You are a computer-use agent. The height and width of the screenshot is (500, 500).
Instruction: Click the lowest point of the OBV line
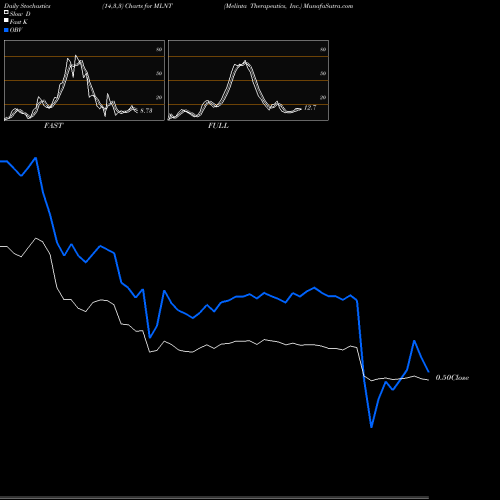371,427
